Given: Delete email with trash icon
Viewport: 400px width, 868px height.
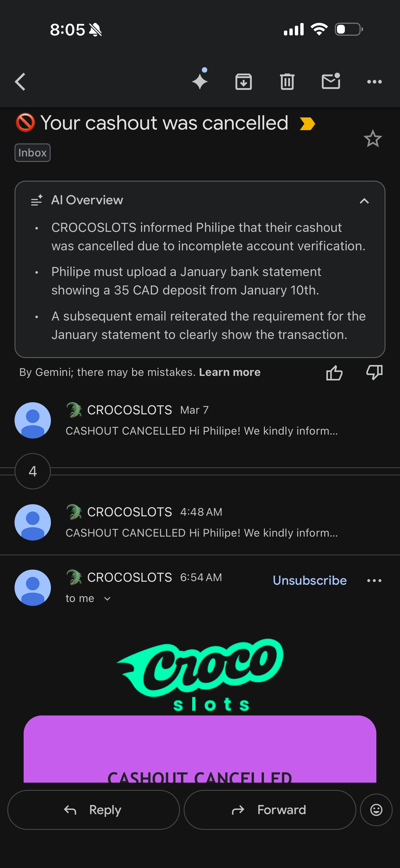Looking at the screenshot, I should coord(287,82).
